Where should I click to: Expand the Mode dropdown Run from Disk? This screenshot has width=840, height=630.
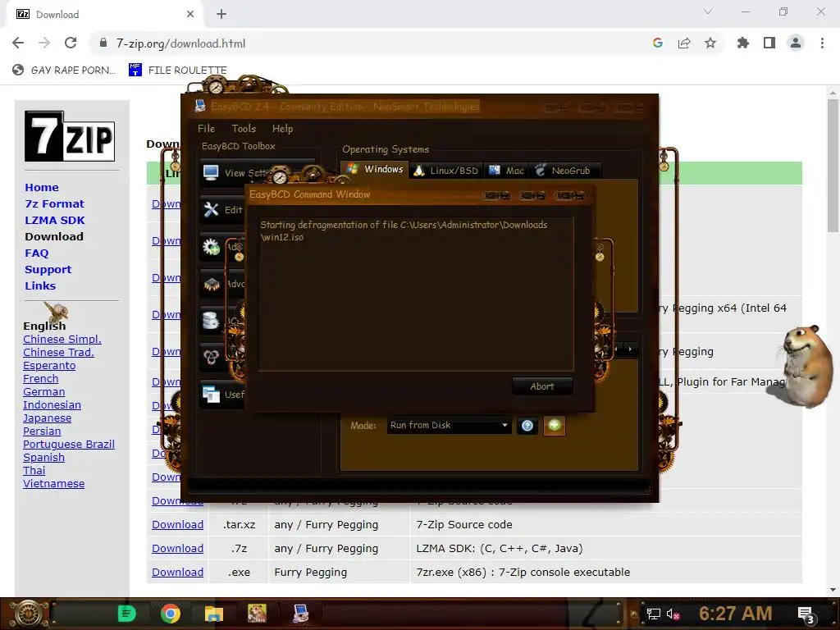[449, 426]
